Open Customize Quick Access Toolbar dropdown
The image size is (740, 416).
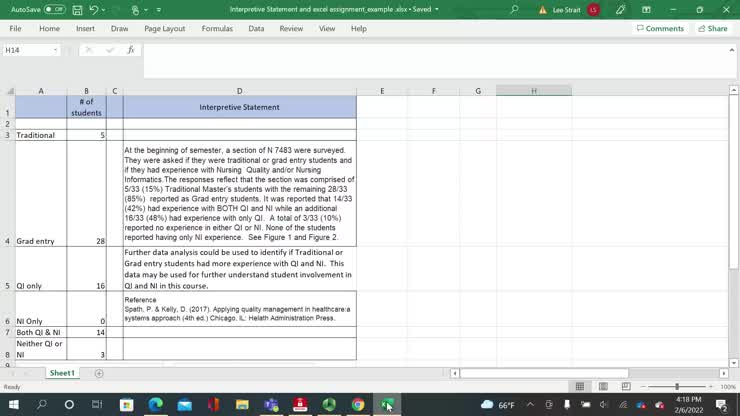click(x=158, y=10)
